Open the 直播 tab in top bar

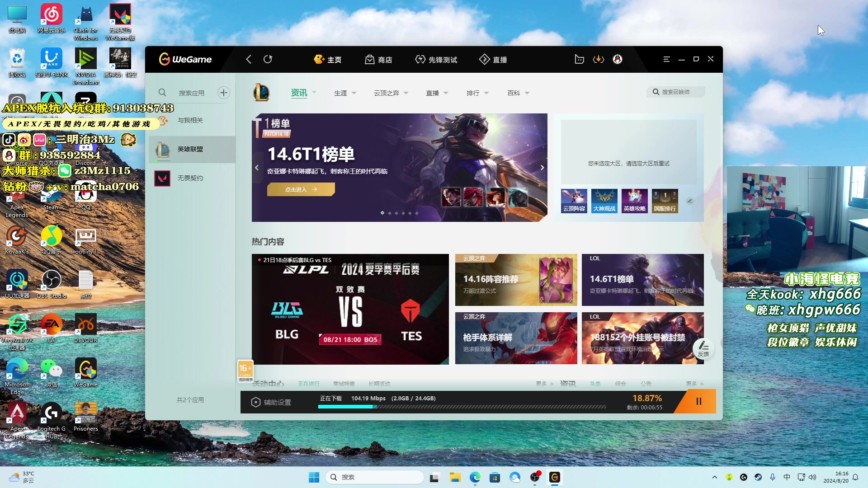(x=493, y=59)
